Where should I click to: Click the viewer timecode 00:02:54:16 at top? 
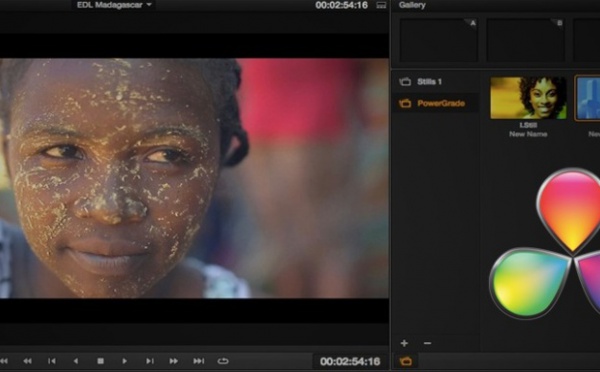tap(341, 5)
